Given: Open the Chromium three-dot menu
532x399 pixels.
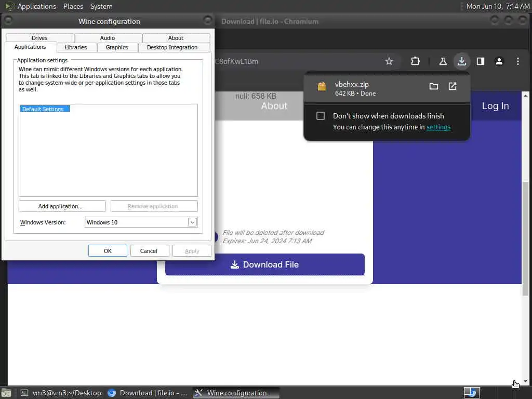Looking at the screenshot, I should click(517, 61).
